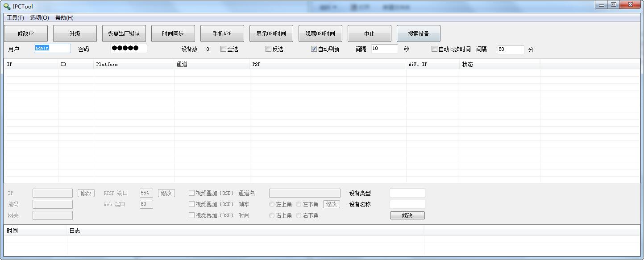644x260 pixels.
Task: Click the 状态 column header
Action: point(500,64)
